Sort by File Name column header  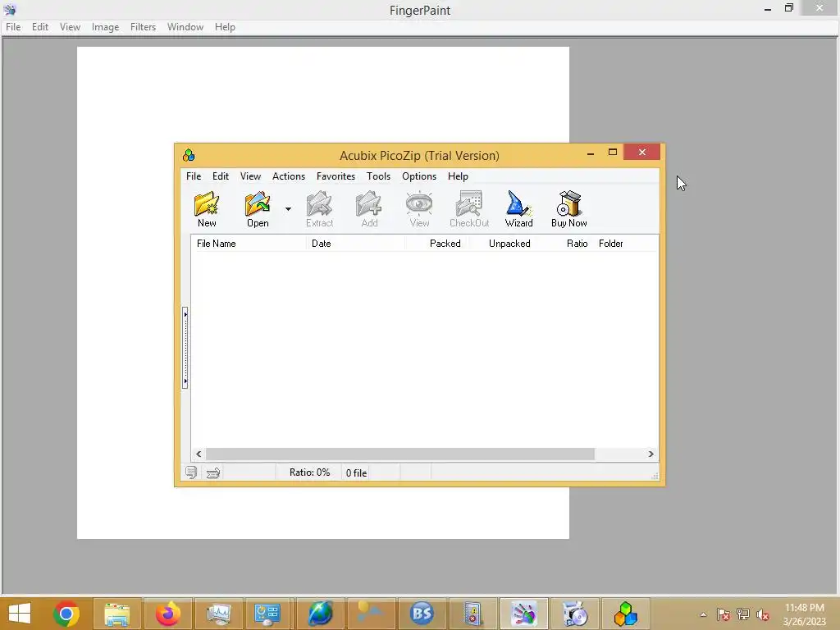(249, 243)
